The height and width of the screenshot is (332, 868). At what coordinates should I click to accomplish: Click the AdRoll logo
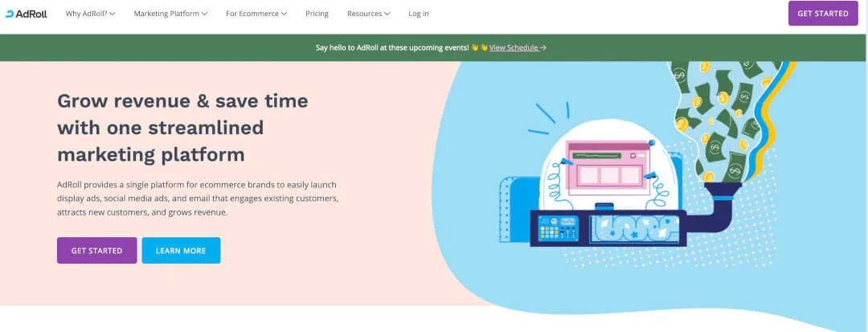point(26,14)
